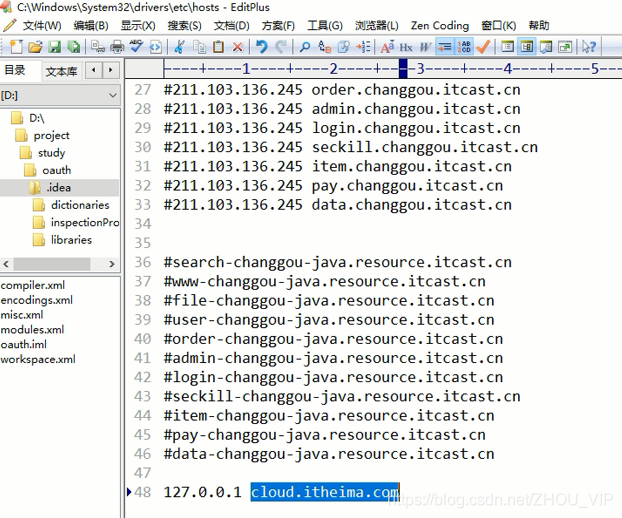
Task: Click the Set Font icon
Action: [x=387, y=47]
